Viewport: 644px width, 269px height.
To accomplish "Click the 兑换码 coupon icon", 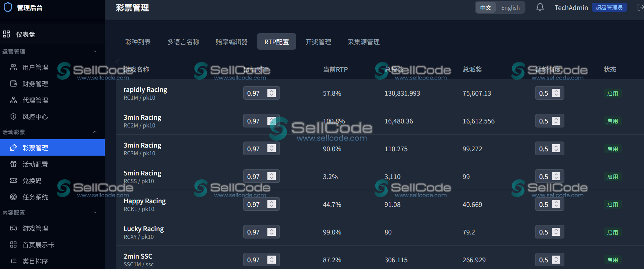I will pos(13,180).
